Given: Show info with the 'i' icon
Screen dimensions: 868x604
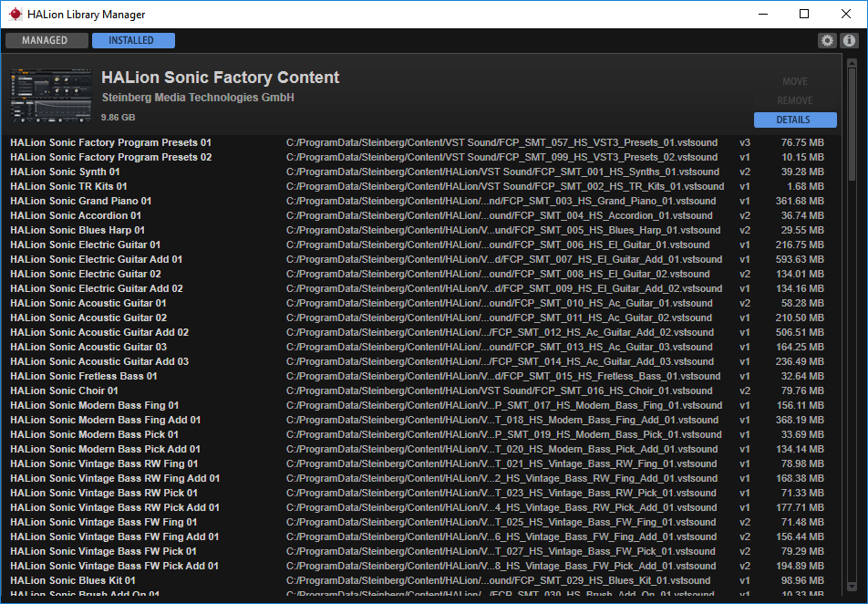Looking at the screenshot, I should click(x=849, y=40).
